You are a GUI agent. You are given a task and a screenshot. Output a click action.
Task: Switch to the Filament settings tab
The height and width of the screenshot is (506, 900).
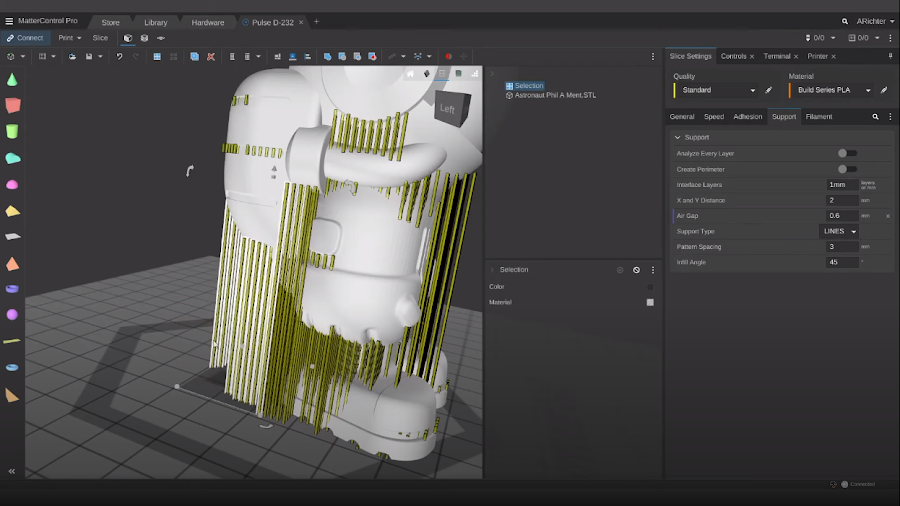818,117
